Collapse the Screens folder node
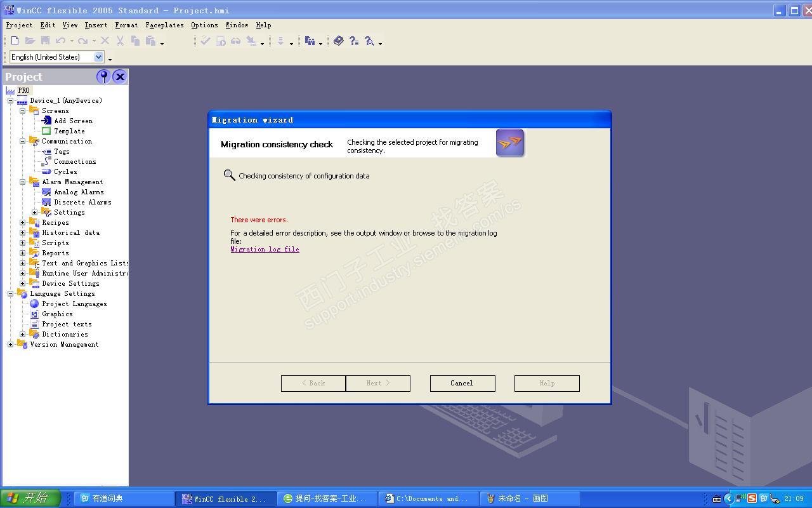The image size is (812, 508). coord(23,110)
